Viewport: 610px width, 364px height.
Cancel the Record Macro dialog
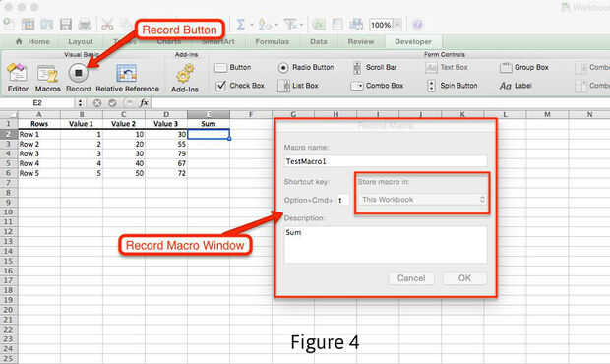coord(411,278)
